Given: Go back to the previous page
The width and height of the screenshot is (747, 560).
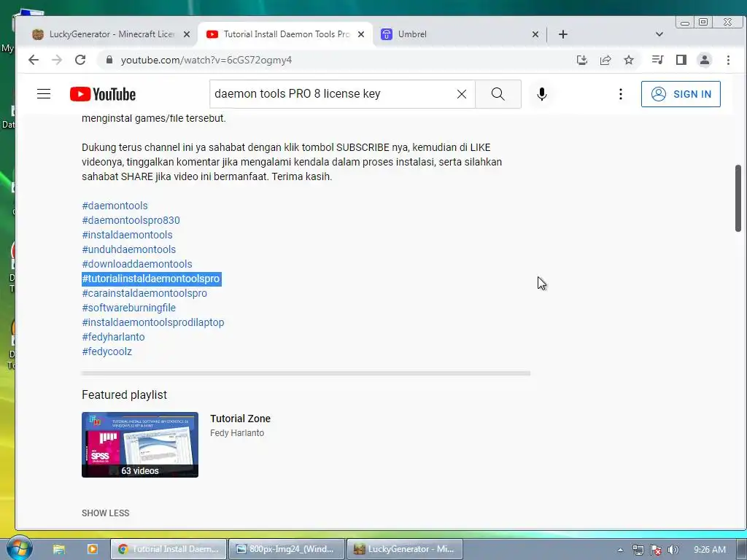Looking at the screenshot, I should click(34, 60).
